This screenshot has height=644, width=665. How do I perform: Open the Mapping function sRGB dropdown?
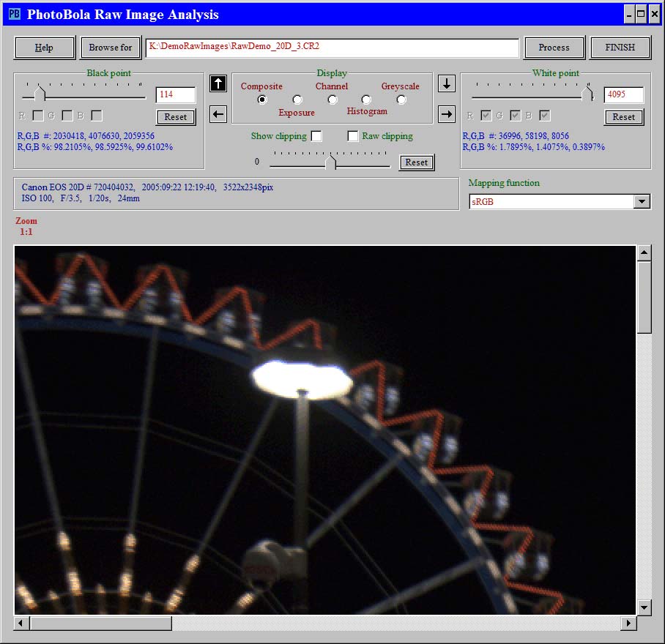click(x=642, y=201)
